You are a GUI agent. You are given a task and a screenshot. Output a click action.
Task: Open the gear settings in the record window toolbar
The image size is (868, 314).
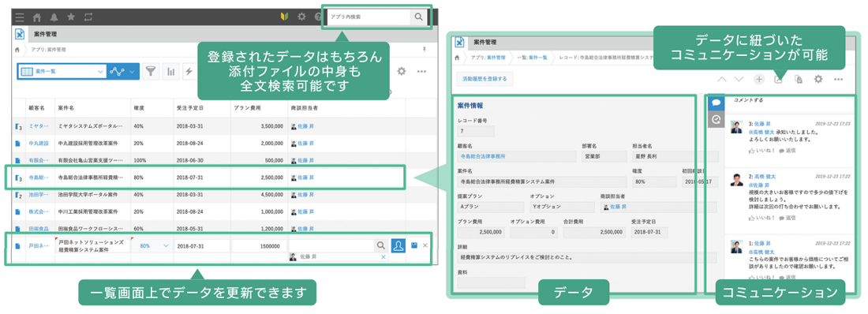coord(818,79)
